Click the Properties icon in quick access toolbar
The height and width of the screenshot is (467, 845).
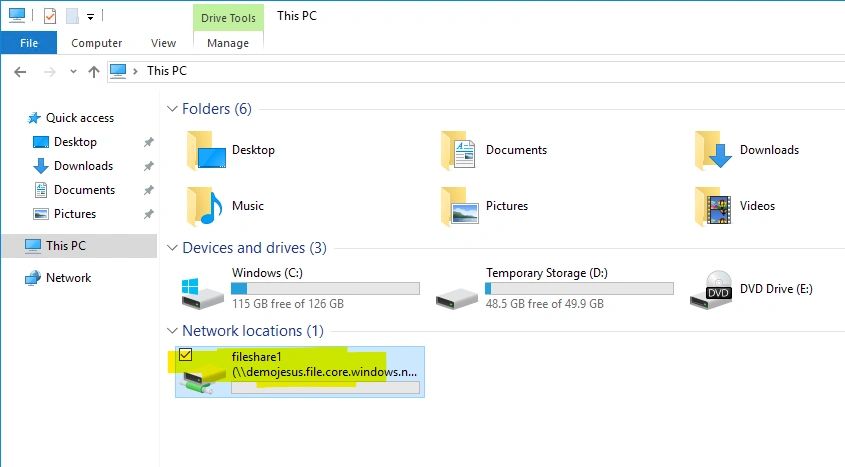pyautogui.click(x=49, y=16)
